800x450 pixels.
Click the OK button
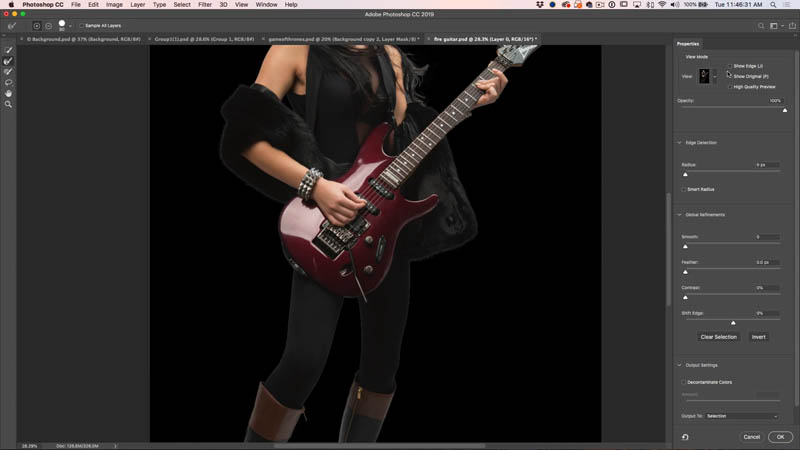[x=780, y=437]
